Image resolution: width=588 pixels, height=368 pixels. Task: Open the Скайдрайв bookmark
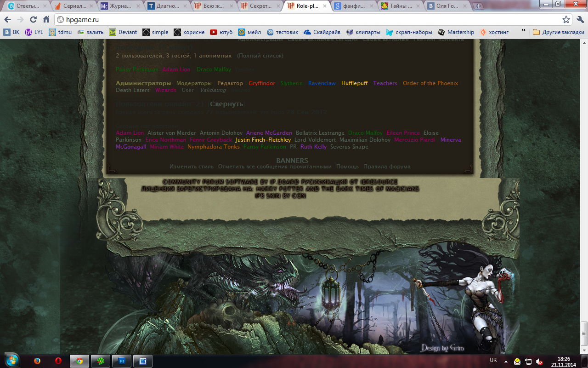(x=323, y=32)
